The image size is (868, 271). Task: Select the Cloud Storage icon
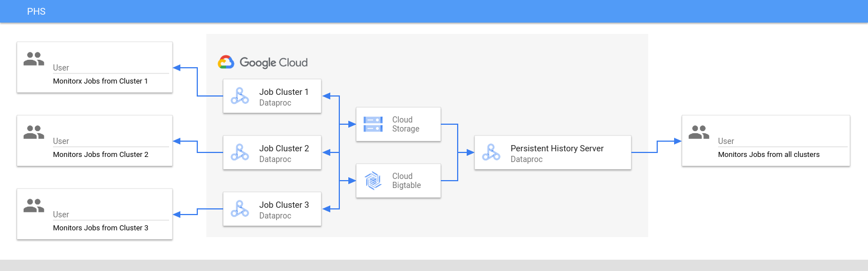click(x=373, y=124)
